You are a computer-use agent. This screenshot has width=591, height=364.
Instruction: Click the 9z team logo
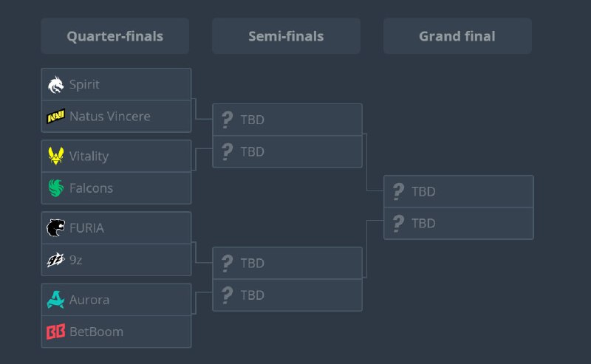(56, 260)
